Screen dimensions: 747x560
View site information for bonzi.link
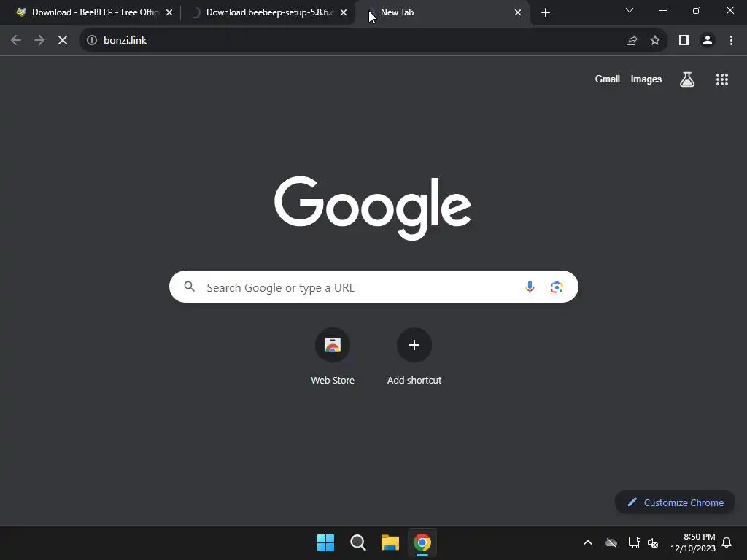92,41
